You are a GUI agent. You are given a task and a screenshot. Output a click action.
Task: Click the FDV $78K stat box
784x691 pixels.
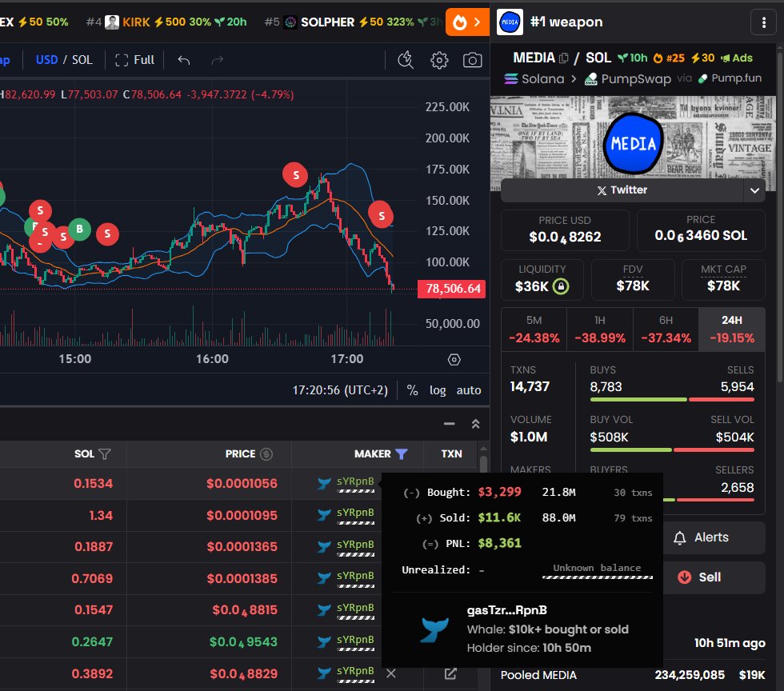pos(633,279)
